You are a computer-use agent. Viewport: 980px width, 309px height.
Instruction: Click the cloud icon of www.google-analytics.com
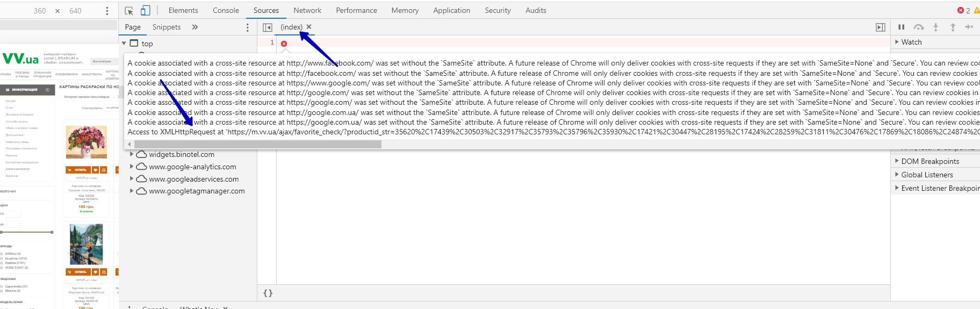coord(141,167)
